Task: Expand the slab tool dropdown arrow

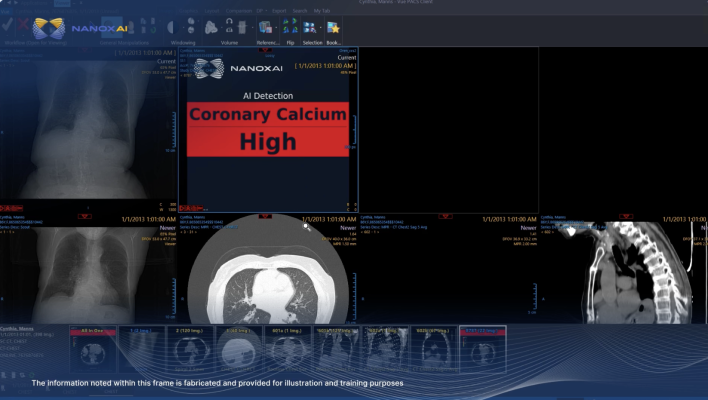Action: 252,28
